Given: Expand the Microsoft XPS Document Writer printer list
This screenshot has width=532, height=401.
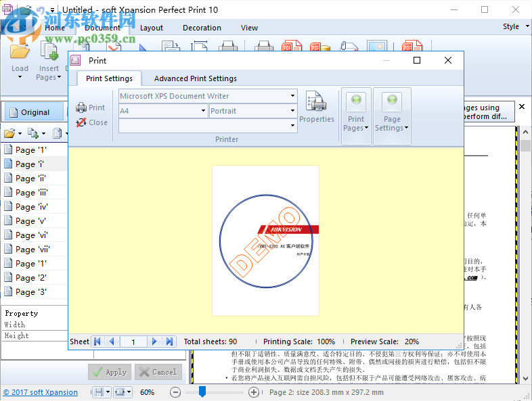Looking at the screenshot, I should [x=292, y=96].
